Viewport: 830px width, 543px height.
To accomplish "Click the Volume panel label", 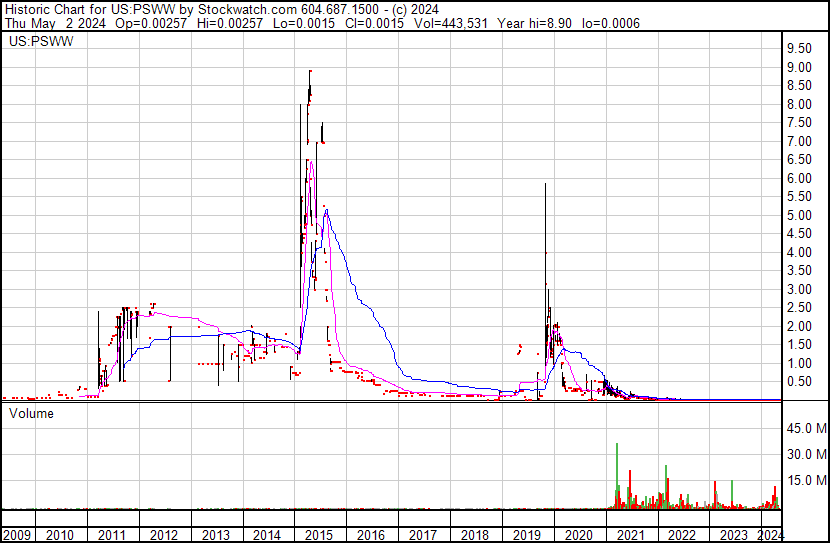I will pos(31,412).
